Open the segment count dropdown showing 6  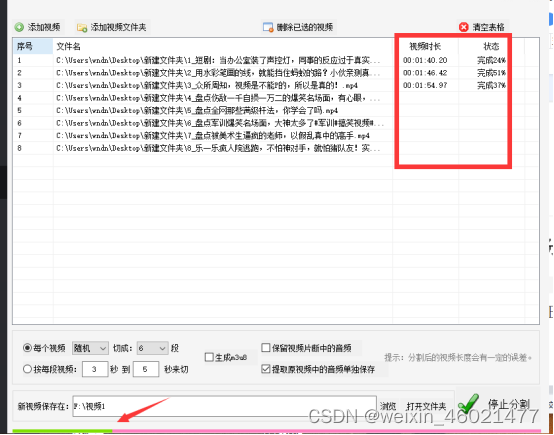pyautogui.click(x=152, y=348)
